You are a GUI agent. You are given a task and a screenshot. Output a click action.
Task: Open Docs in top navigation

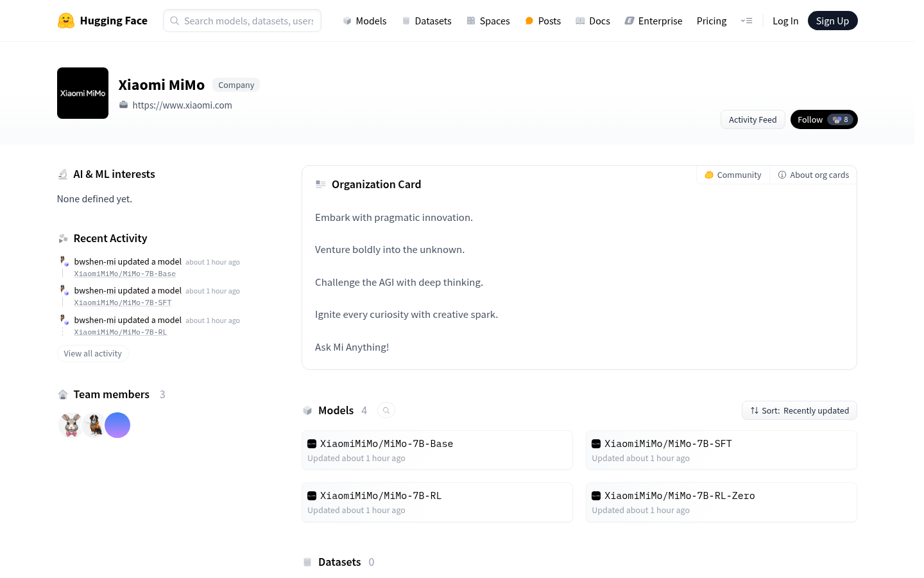[593, 21]
